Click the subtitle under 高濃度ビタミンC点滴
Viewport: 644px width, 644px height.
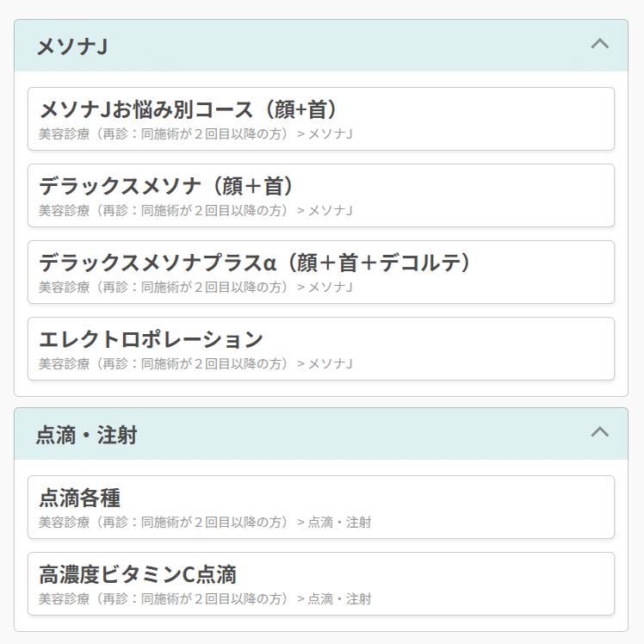coord(164,599)
